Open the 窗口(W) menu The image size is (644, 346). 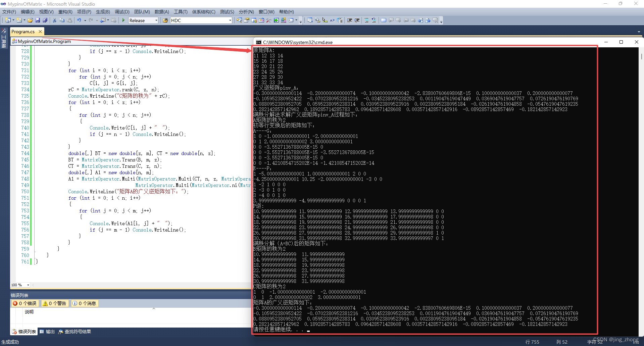coord(266,12)
